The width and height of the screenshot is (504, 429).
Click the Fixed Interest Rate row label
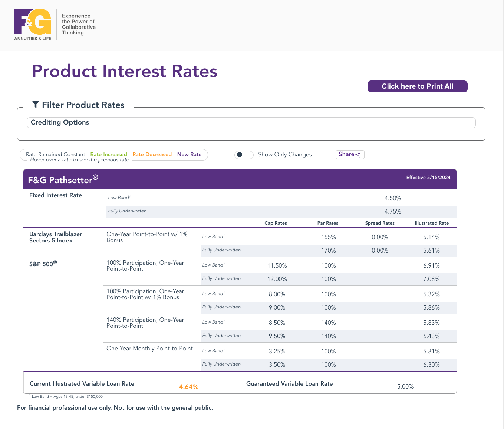[x=56, y=195]
